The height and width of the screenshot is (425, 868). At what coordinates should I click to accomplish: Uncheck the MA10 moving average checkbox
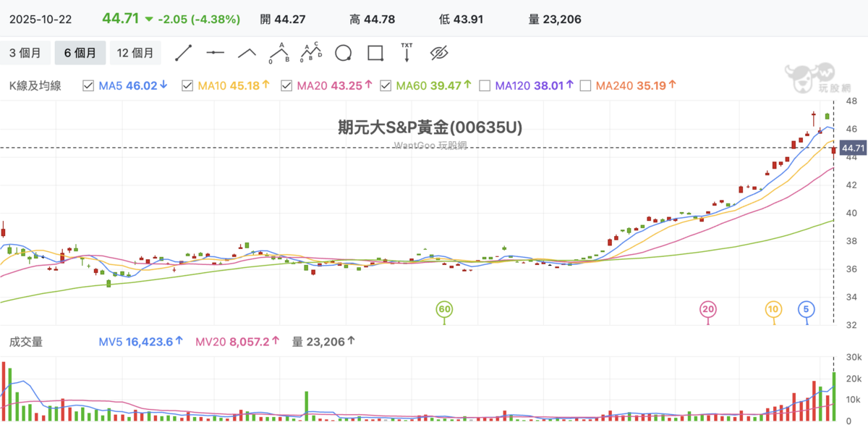[x=187, y=85]
